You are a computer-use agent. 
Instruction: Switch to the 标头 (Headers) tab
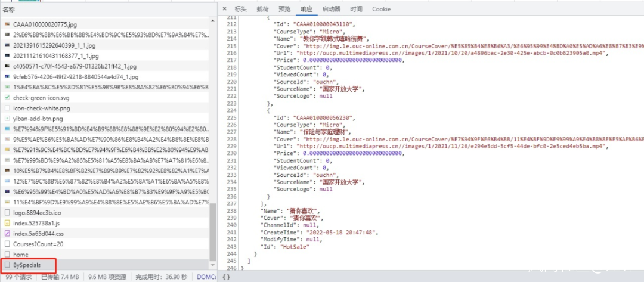point(240,9)
